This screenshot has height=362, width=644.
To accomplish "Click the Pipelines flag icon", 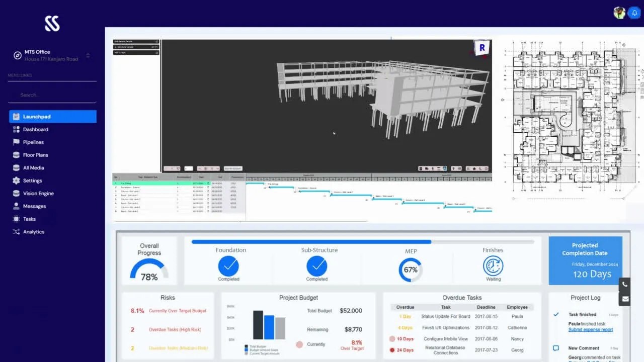I will point(16,142).
